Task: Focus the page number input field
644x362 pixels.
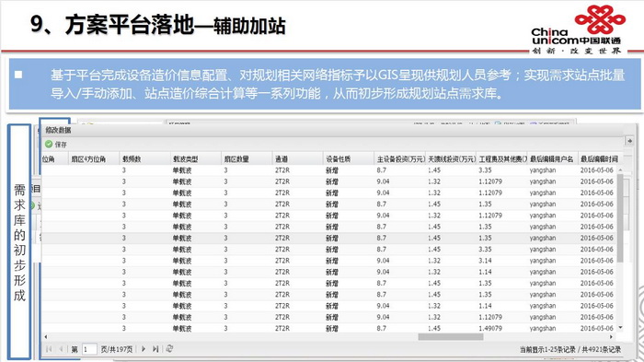Action: (x=89, y=349)
